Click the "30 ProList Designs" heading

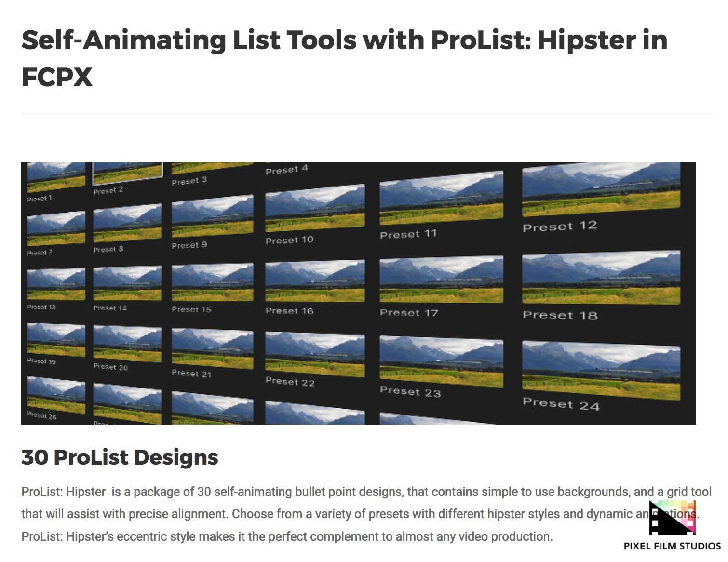pyautogui.click(x=120, y=457)
